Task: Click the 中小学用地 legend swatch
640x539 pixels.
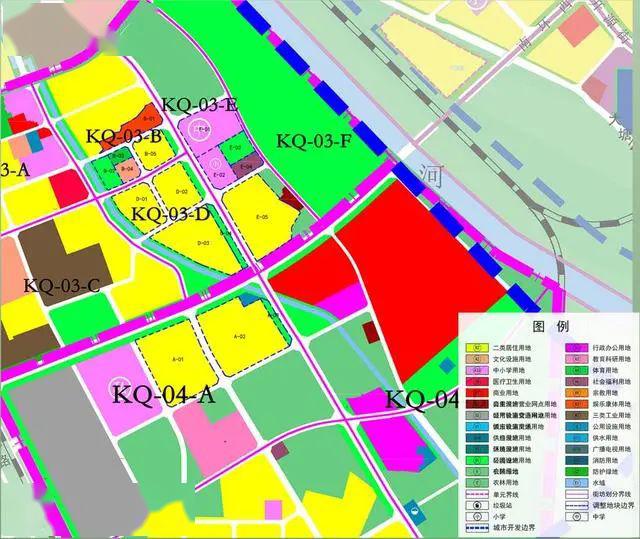Action: [477, 370]
